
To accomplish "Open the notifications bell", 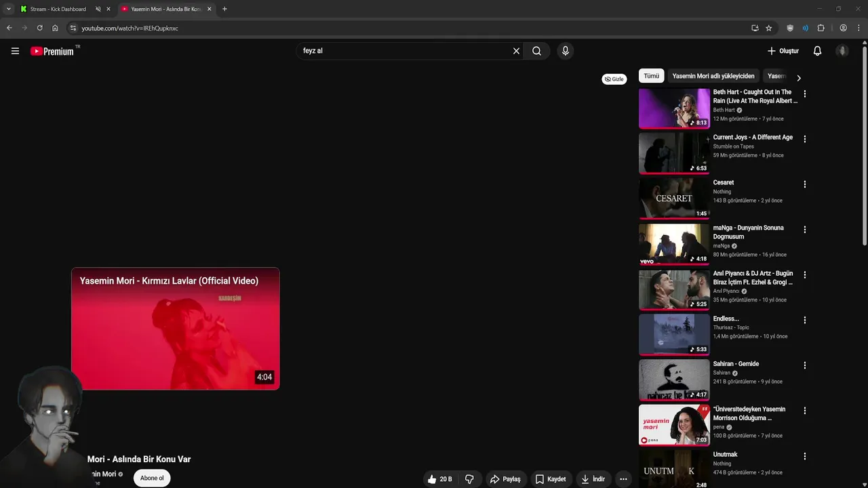I will [817, 51].
